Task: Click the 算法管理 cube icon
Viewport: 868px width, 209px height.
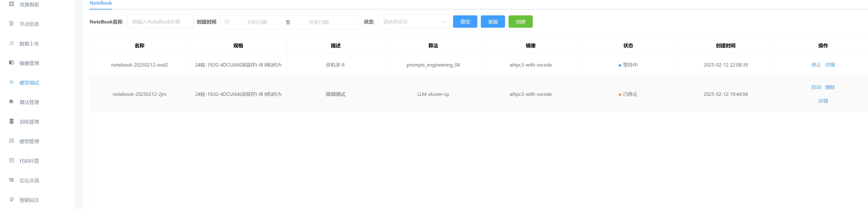Action: coord(11,102)
